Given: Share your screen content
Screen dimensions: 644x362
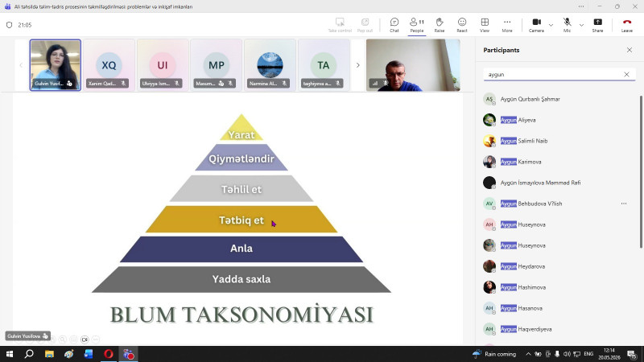Looking at the screenshot, I should [597, 25].
